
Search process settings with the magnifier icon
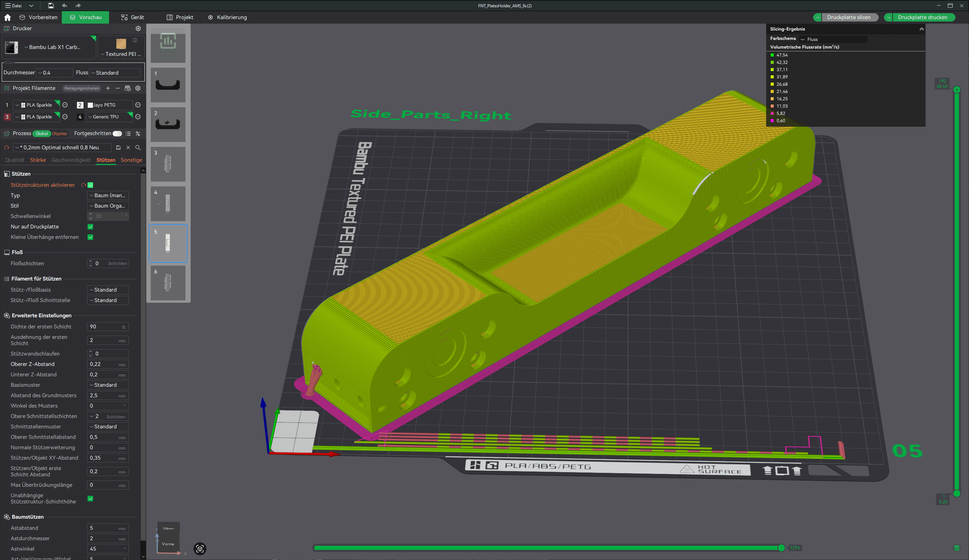pos(138,148)
